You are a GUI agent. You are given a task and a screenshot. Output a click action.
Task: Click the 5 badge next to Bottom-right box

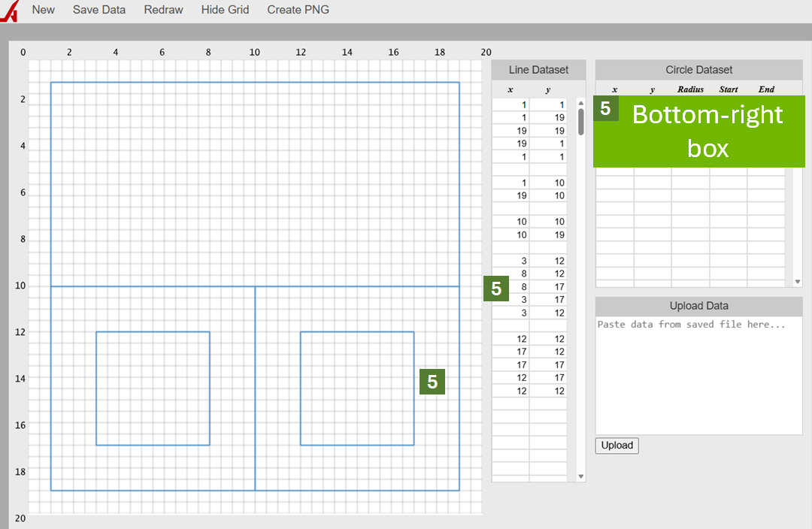point(605,109)
